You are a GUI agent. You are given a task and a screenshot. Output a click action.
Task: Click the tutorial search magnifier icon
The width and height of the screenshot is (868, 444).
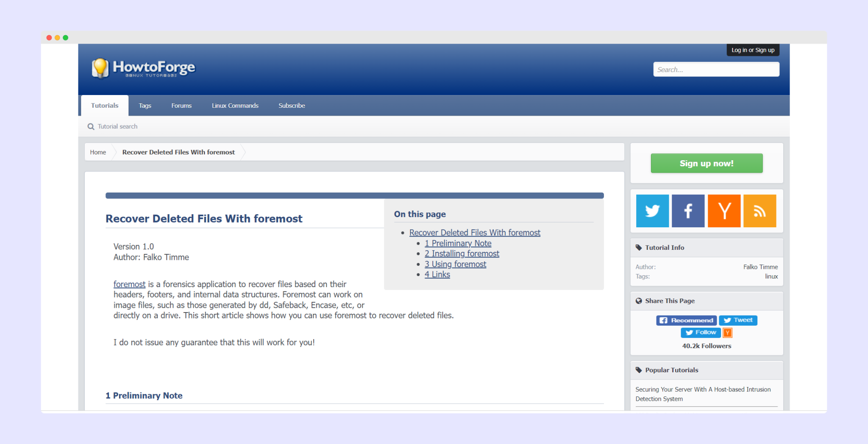(x=91, y=126)
